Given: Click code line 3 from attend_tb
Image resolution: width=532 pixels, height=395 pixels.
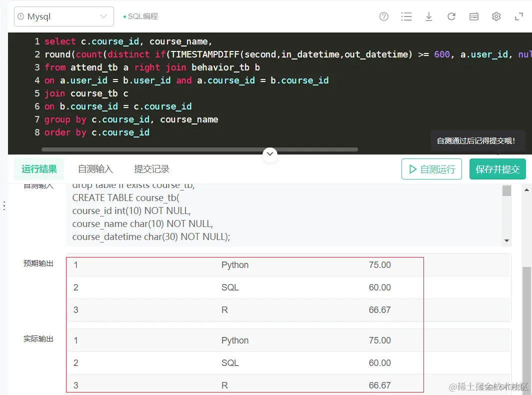Looking at the screenshot, I should [152, 67].
